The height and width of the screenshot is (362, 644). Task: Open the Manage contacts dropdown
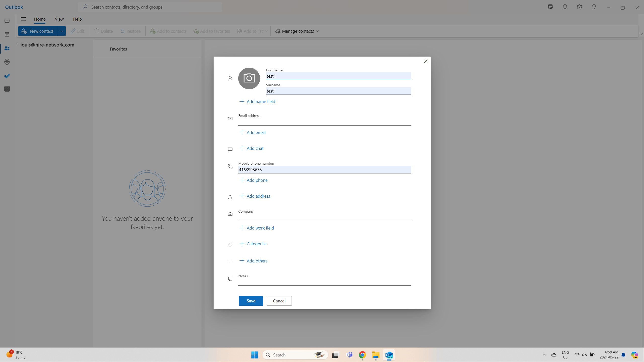(297, 31)
